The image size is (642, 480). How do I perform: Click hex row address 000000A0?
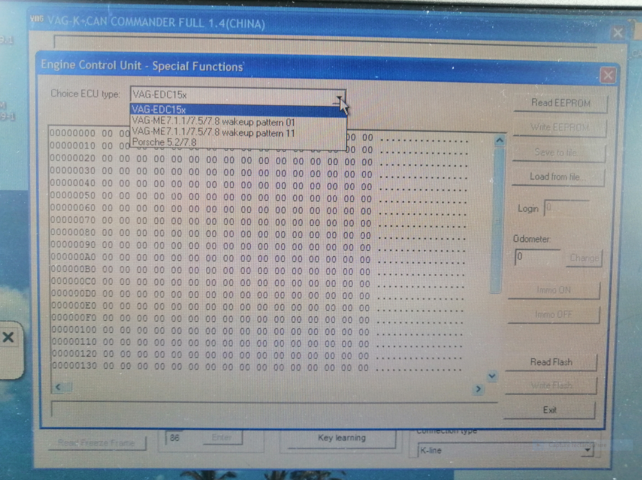[x=73, y=257]
